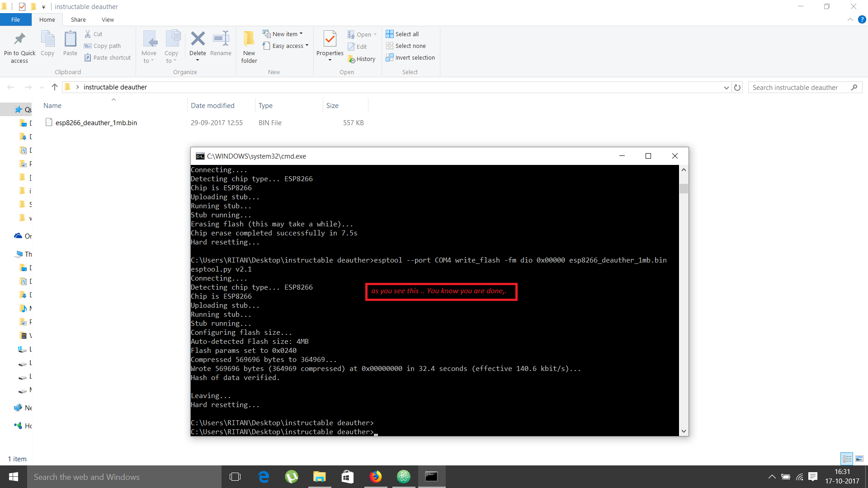
Task: Open the address bar history dropdown
Action: [x=726, y=87]
